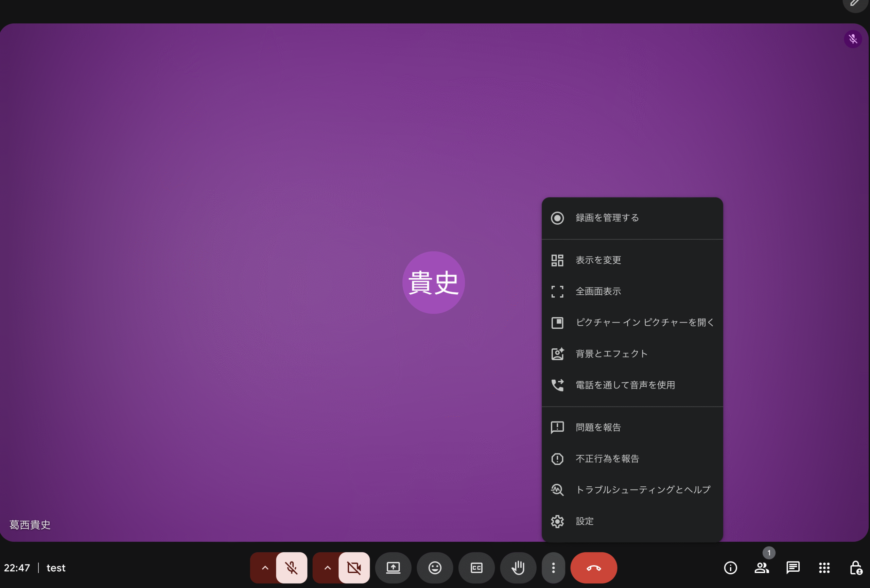Choose 背景とエフェクト from the menu
Image resolution: width=870 pixels, height=588 pixels.
click(x=611, y=354)
